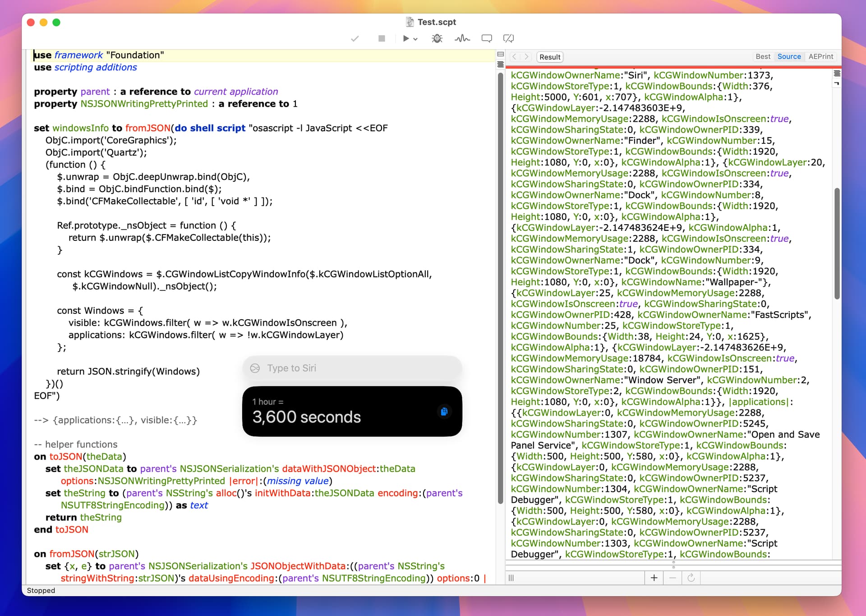Click the '--> {applications:{...}, visible:{...}}' comment

115,420
